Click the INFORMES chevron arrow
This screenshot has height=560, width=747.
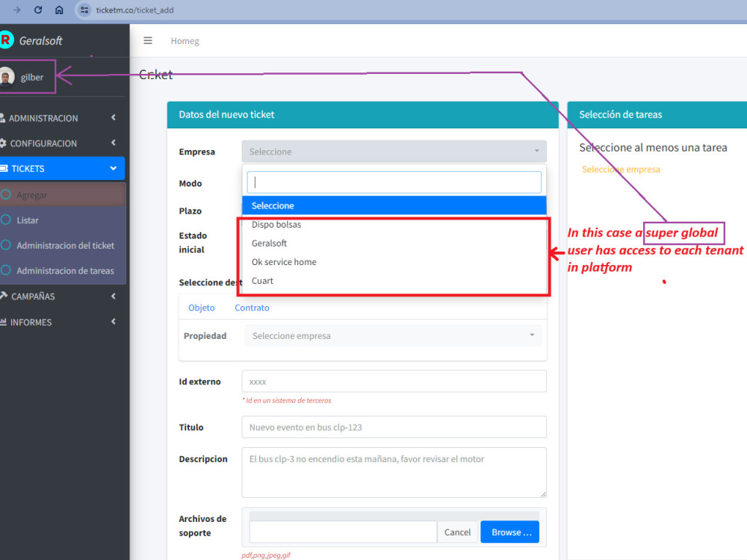[x=114, y=321]
